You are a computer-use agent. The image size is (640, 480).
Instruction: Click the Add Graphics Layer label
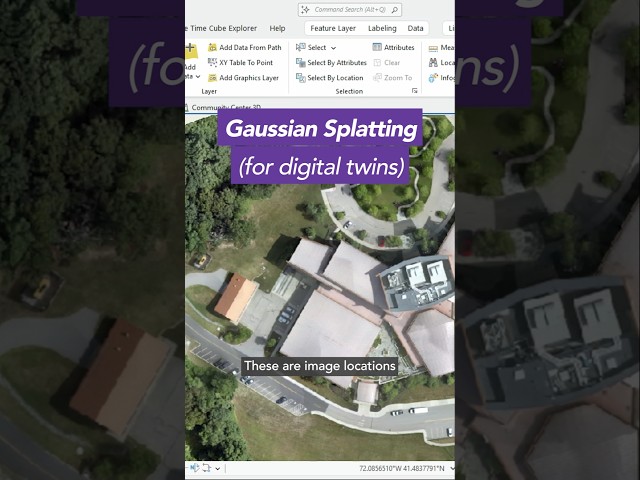(249, 78)
